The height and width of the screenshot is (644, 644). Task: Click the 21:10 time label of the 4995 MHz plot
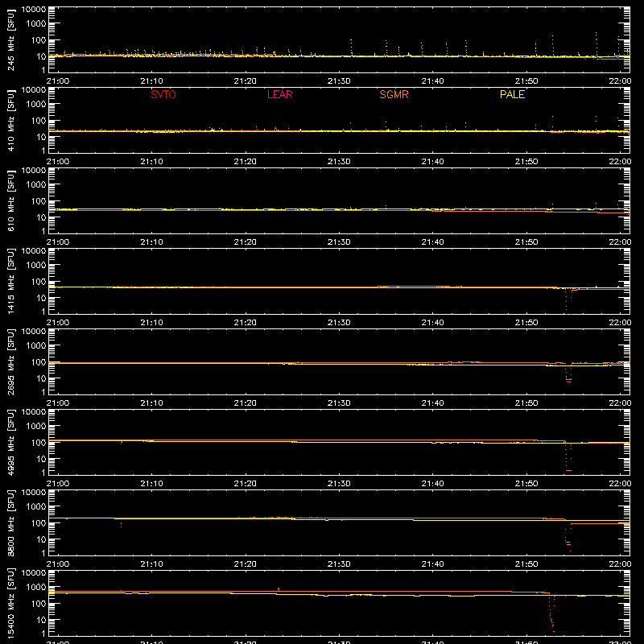[x=151, y=484]
